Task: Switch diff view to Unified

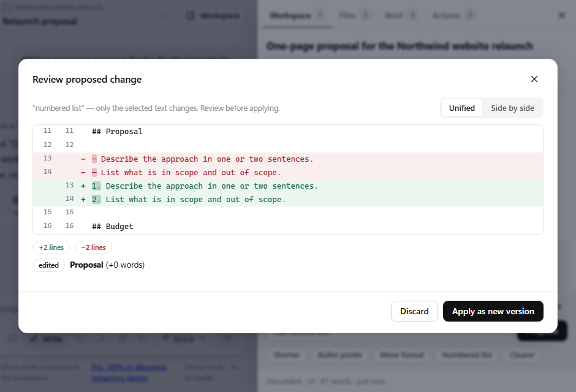Action: tap(462, 108)
